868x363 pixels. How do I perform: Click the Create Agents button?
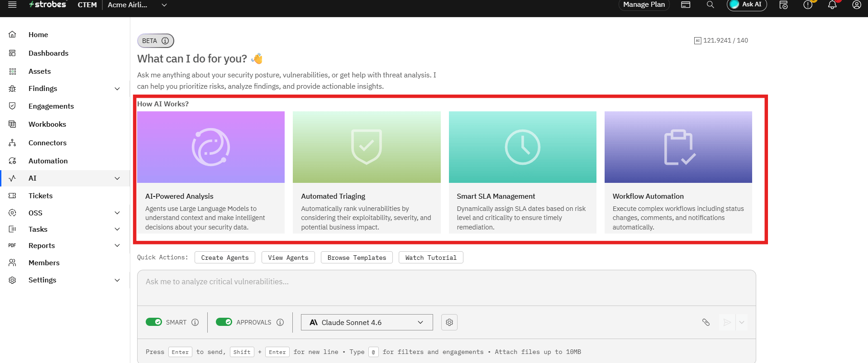225,258
